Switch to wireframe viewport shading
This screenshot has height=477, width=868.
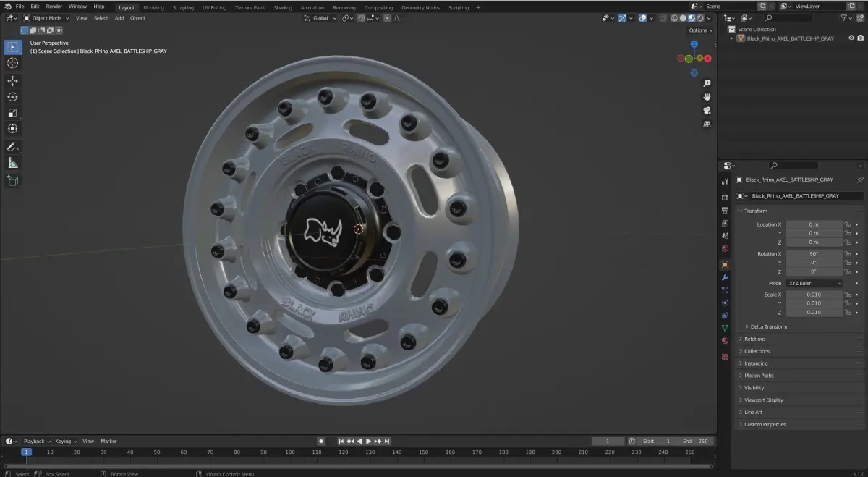[x=674, y=18]
